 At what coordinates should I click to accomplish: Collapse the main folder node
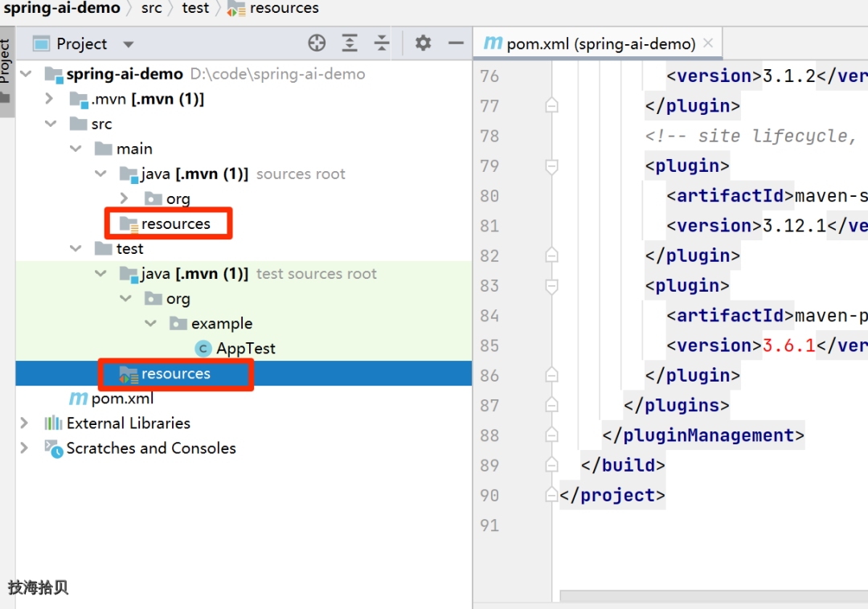[76, 149]
